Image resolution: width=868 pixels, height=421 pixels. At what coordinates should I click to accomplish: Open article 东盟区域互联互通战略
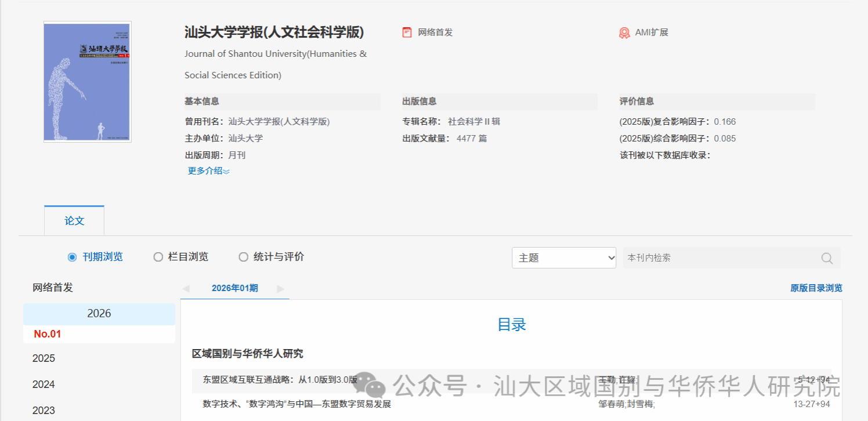(280, 380)
